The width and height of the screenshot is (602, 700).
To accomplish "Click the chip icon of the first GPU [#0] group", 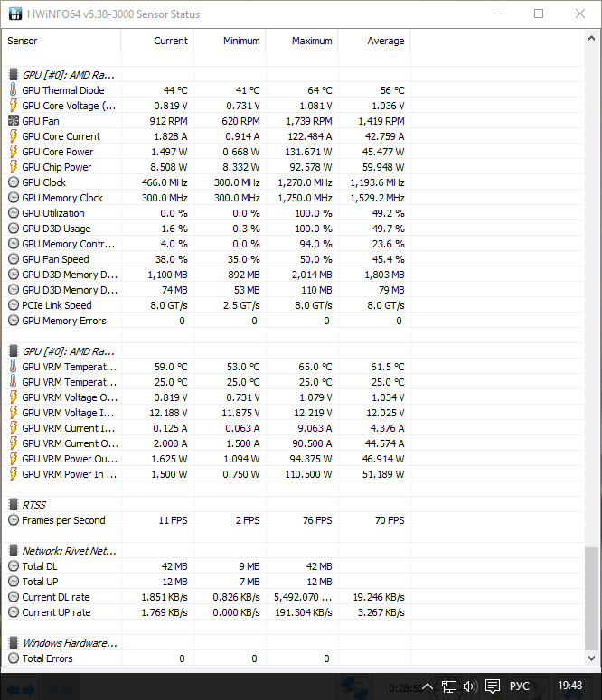I will click(14, 75).
